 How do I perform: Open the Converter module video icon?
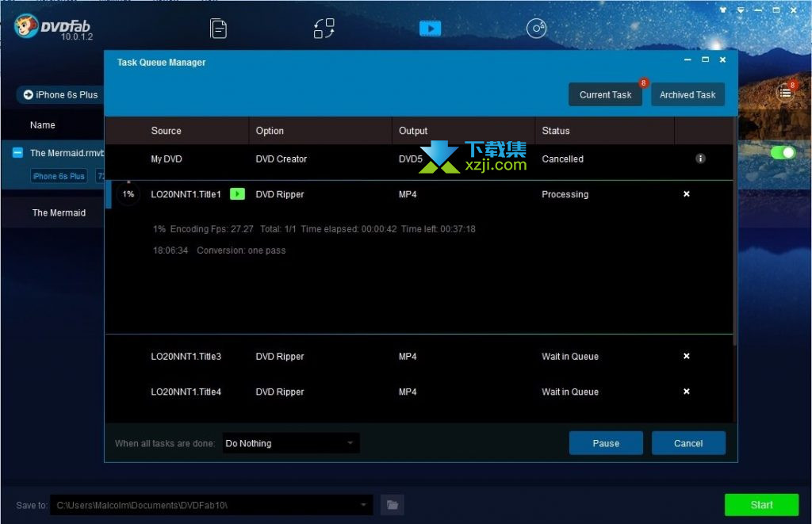pos(431,29)
